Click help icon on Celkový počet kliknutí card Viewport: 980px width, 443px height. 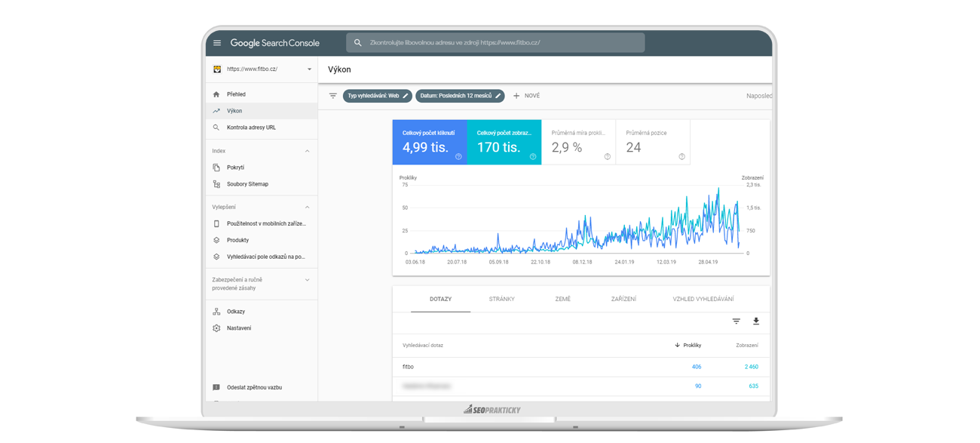click(458, 157)
